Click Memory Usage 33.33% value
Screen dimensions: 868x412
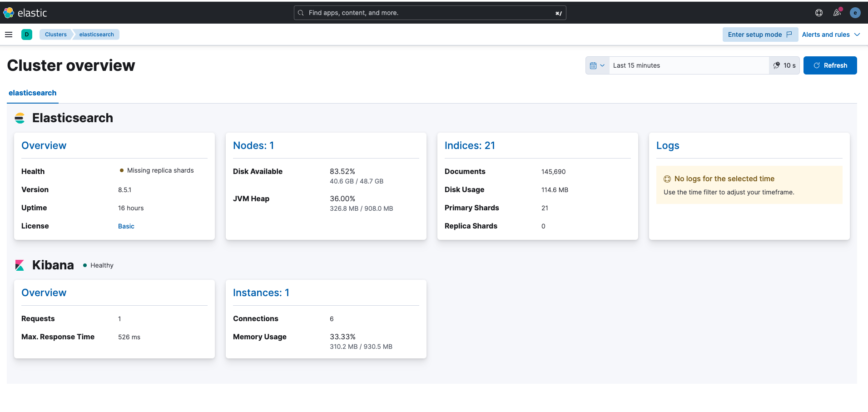342,337
